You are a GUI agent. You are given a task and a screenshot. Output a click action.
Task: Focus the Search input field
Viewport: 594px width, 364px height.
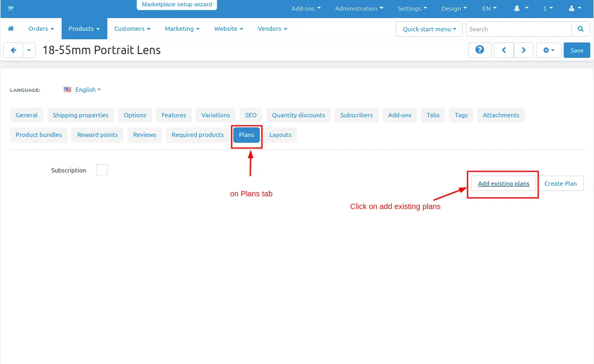click(519, 29)
